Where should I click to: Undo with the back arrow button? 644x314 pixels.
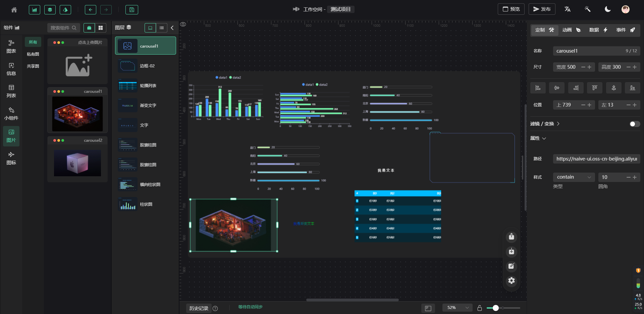click(x=91, y=10)
